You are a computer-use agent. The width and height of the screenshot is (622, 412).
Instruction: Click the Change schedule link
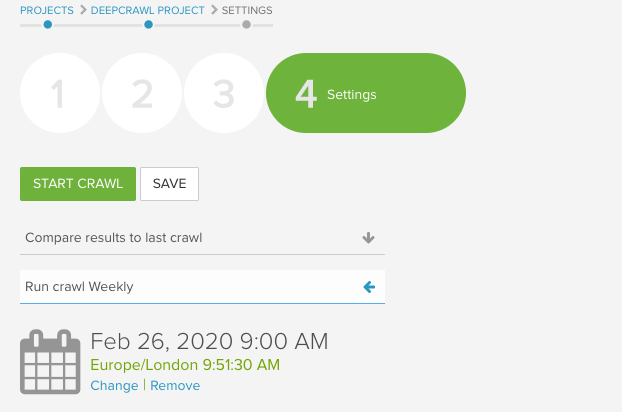(114, 386)
